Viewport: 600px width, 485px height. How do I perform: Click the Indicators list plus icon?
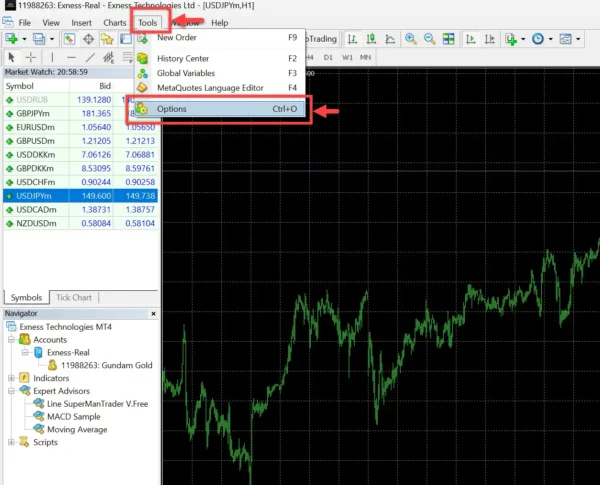pos(511,39)
